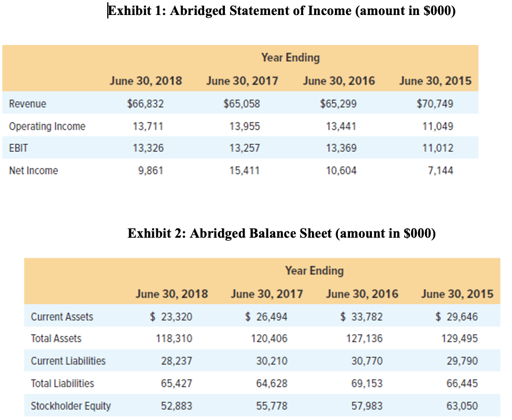Image resolution: width=512 pixels, height=420 pixels.
Task: Click the Stockholder Equity row label
Action: tap(71, 406)
